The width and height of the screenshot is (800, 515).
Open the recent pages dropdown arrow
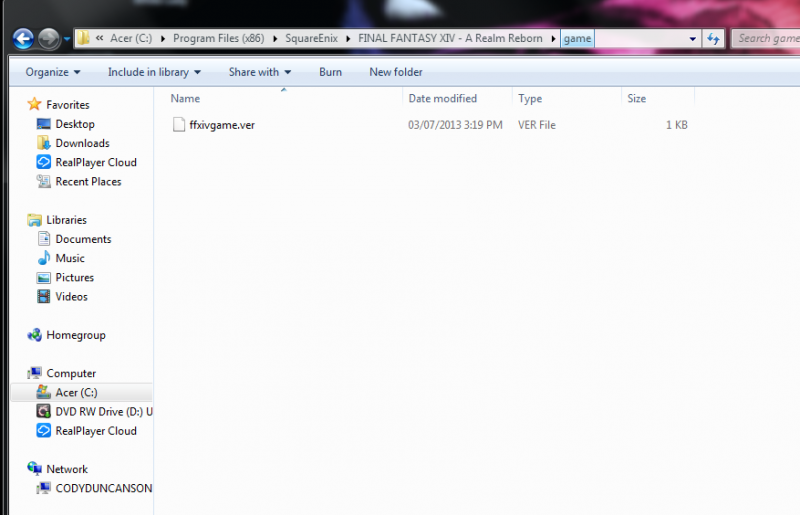[x=67, y=39]
